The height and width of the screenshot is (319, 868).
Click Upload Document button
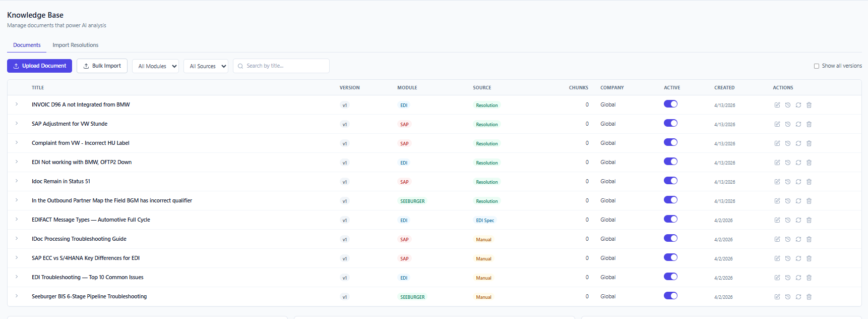click(x=39, y=66)
